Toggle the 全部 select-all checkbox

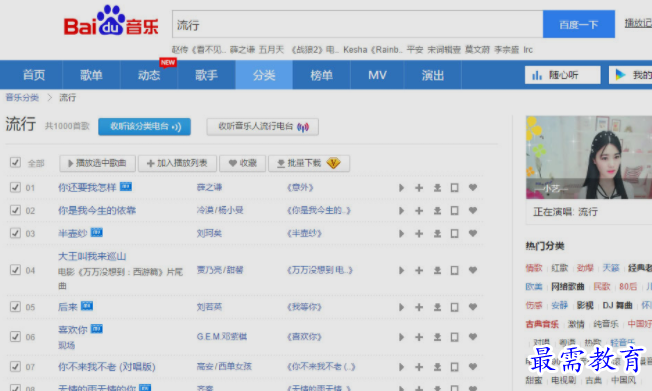[15, 162]
